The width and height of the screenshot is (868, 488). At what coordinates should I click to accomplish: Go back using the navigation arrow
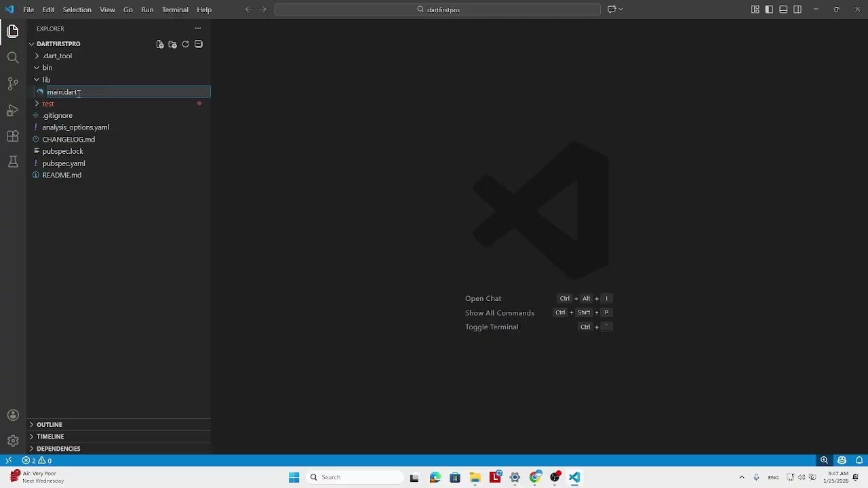coord(248,9)
